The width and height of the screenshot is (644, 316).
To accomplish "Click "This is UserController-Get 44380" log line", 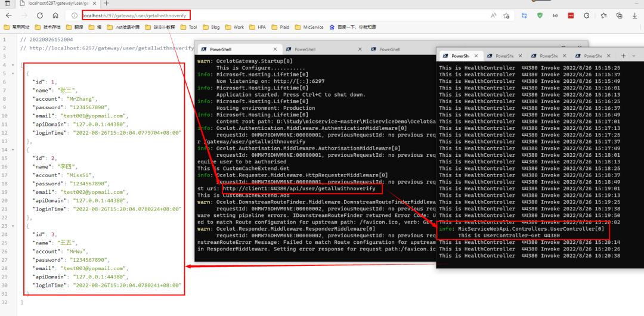I will tap(509, 236).
